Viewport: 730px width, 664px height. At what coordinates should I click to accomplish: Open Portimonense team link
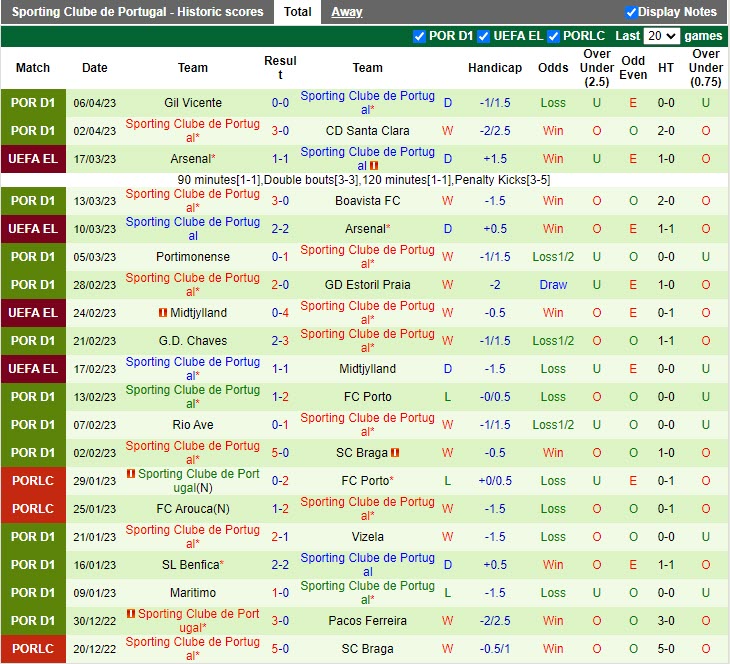[x=193, y=257]
